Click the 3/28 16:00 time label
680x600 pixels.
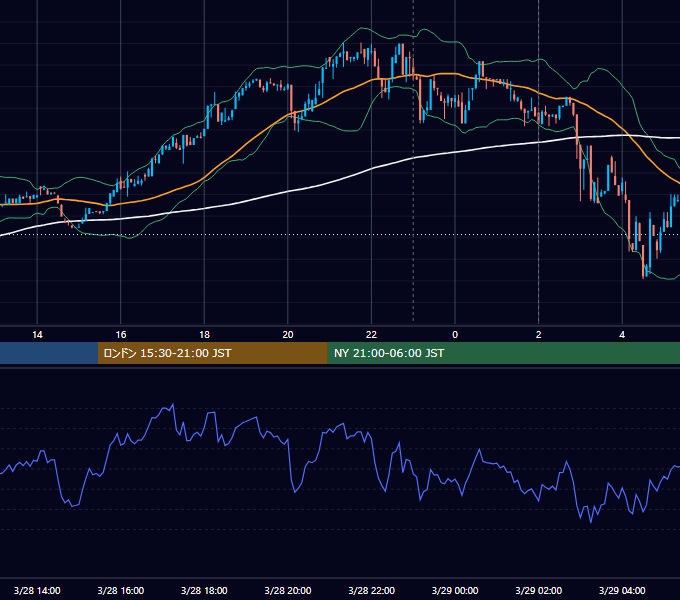[121, 590]
